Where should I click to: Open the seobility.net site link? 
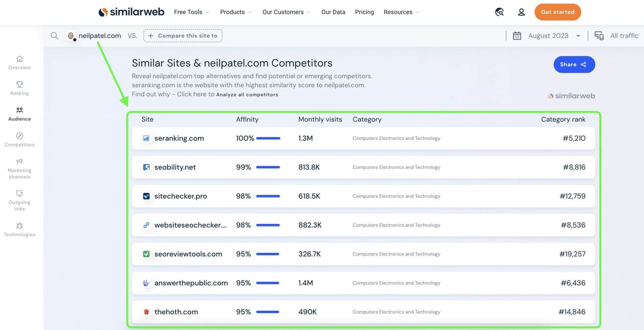[x=175, y=167]
